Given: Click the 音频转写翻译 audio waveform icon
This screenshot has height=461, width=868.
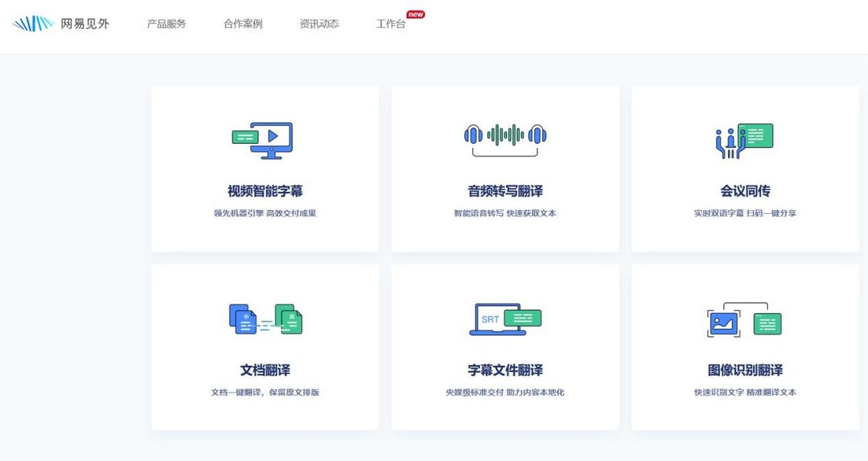Looking at the screenshot, I should coord(505,137).
